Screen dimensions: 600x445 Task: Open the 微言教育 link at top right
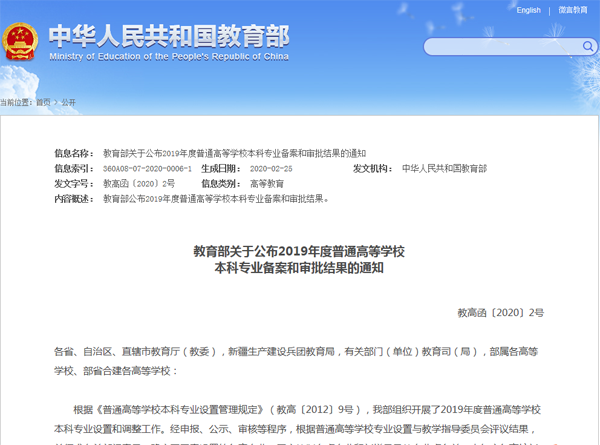point(573,10)
